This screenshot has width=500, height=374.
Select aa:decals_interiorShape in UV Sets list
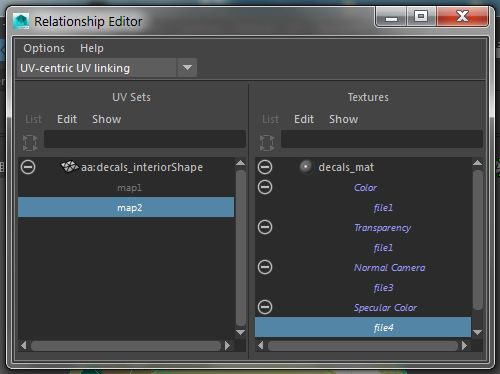(142, 167)
